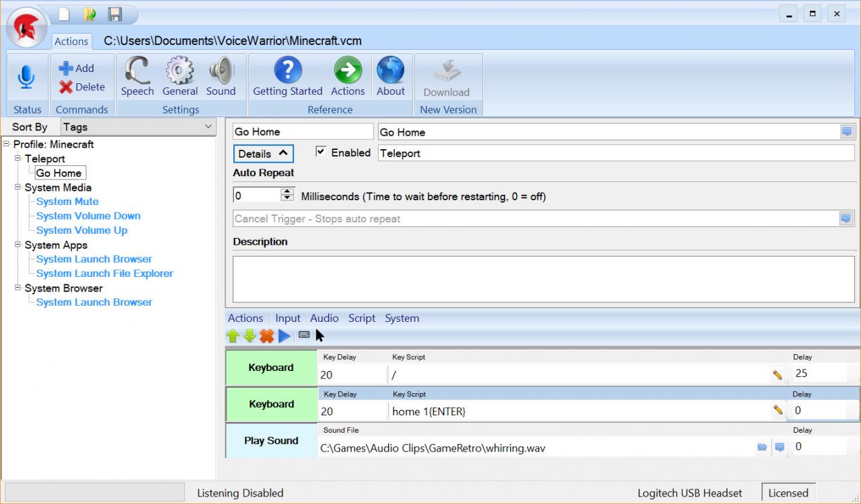Image resolution: width=861 pixels, height=504 pixels.
Task: Open the Speech settings
Action: coord(137,75)
